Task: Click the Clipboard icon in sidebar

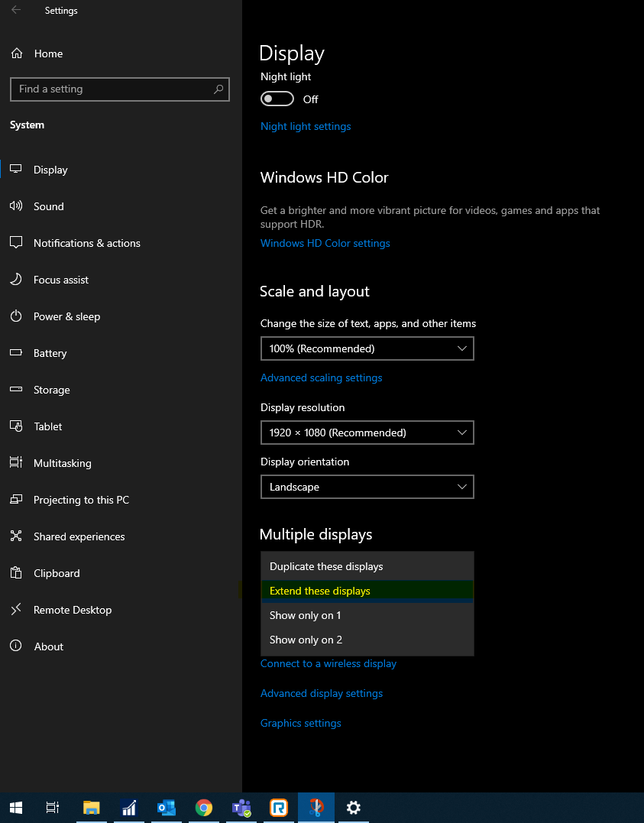Action: (16, 572)
